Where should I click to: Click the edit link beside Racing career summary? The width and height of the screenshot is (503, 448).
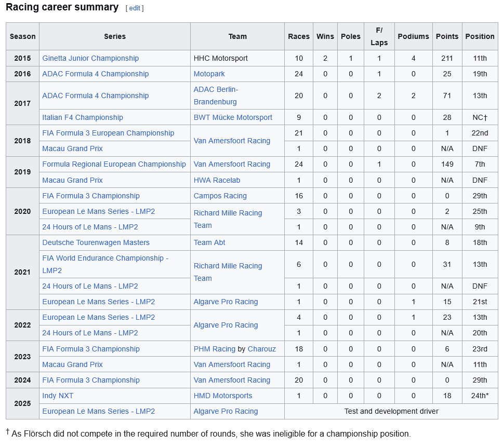(x=135, y=8)
